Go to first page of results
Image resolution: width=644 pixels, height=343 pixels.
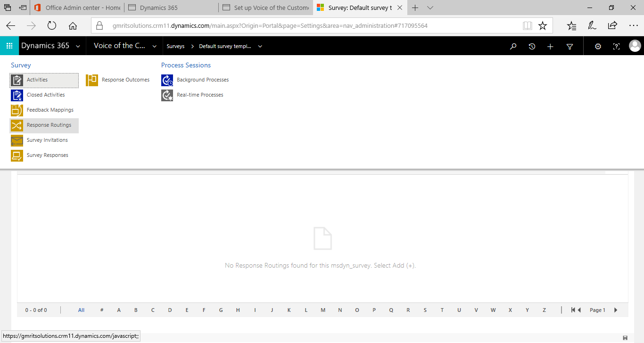(x=573, y=310)
